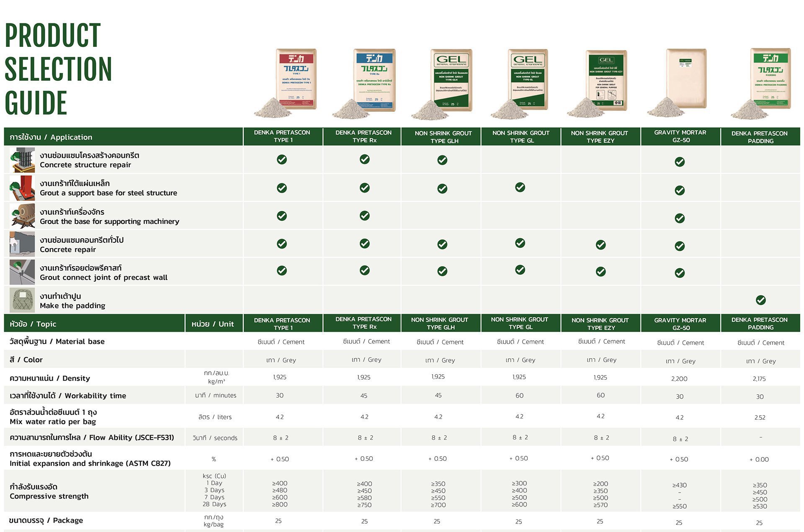Click the Compressive strength row label
Screen dimensions: 804x532
point(49,491)
